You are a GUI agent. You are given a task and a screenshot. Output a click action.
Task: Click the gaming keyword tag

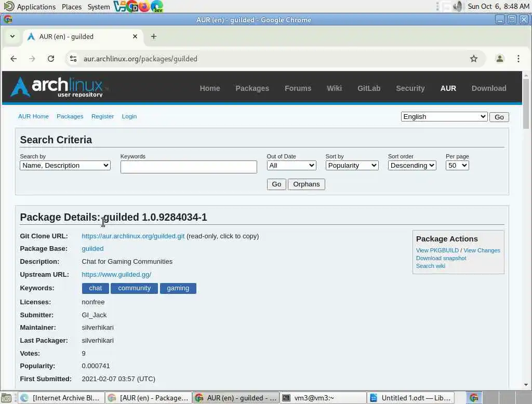[x=178, y=288]
